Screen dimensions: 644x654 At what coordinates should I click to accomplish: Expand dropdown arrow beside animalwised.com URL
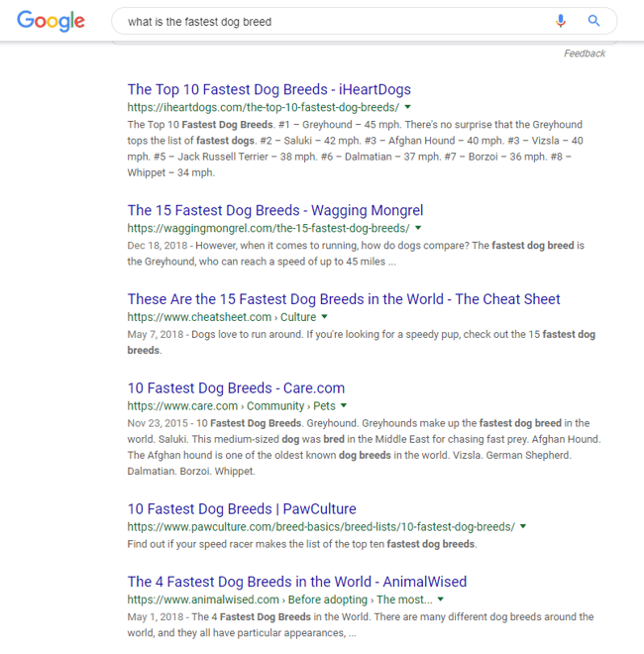tap(441, 599)
